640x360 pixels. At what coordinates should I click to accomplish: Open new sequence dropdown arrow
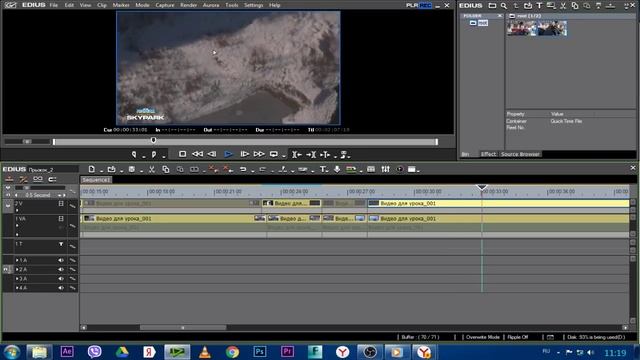point(101,171)
